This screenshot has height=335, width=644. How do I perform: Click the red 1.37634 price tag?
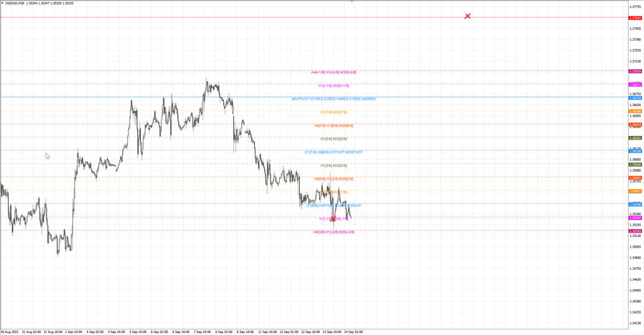point(635,18)
